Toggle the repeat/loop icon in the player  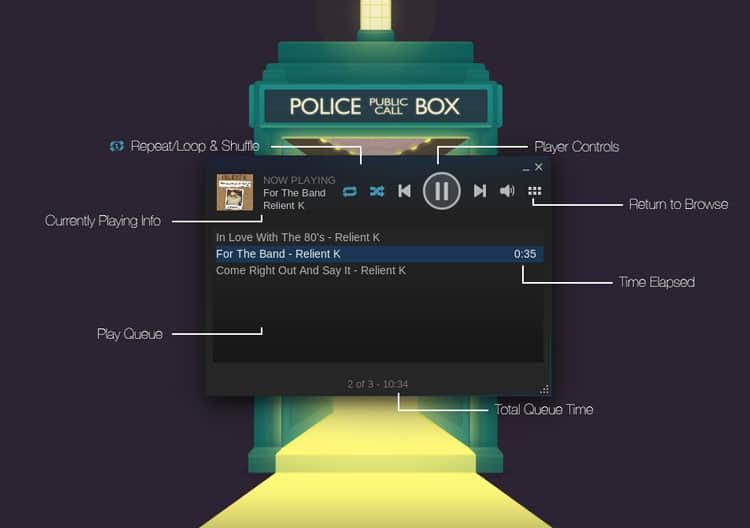click(x=350, y=191)
